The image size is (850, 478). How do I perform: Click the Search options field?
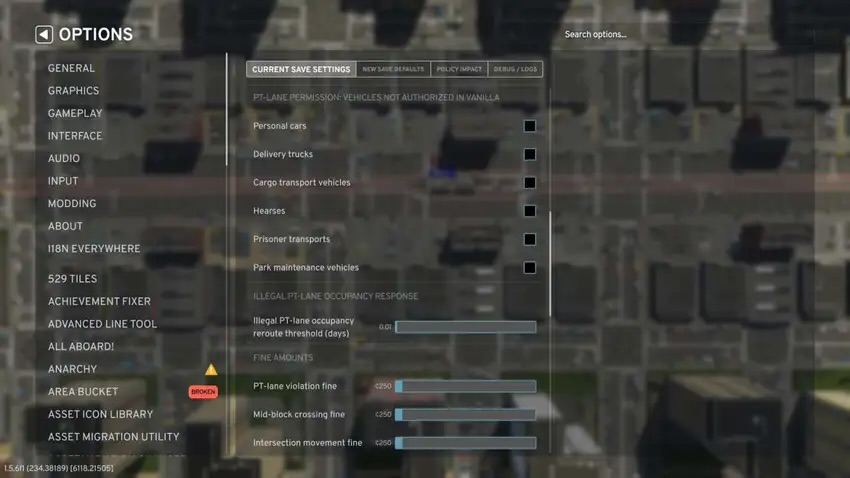pos(640,35)
